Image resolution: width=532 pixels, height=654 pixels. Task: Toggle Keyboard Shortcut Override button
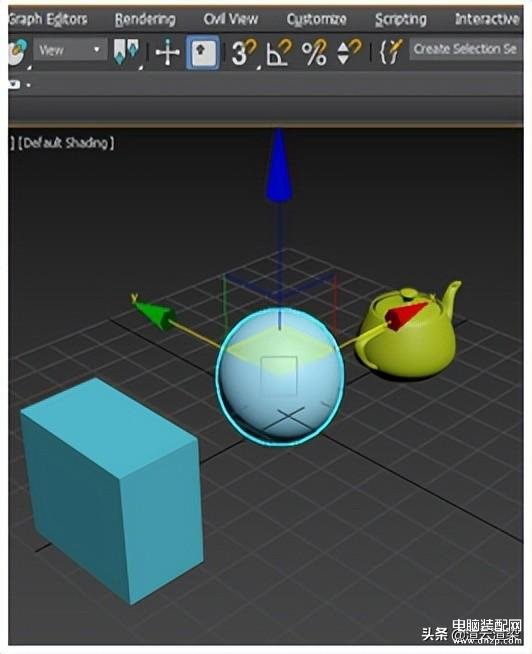coord(203,53)
